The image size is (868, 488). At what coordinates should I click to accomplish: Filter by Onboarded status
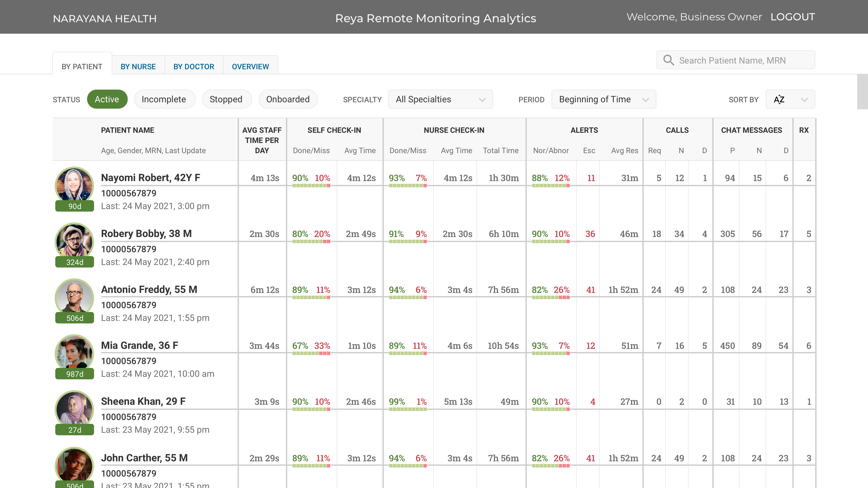288,99
